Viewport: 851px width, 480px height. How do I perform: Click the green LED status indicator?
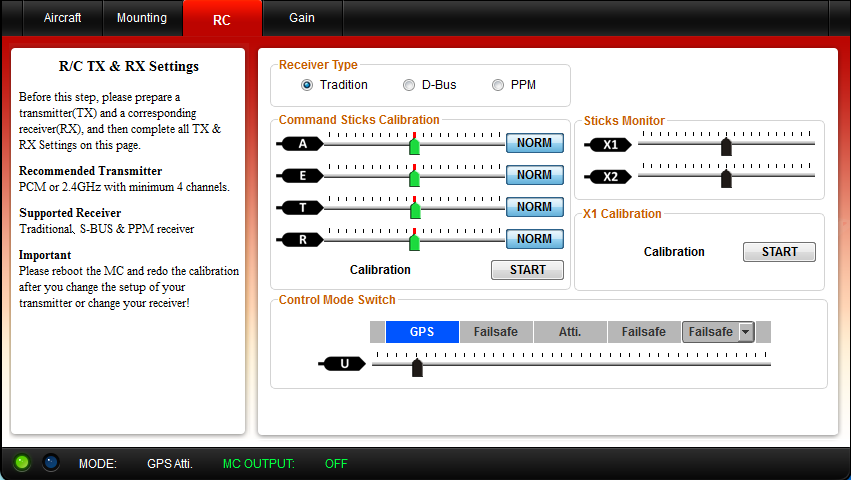click(22, 462)
